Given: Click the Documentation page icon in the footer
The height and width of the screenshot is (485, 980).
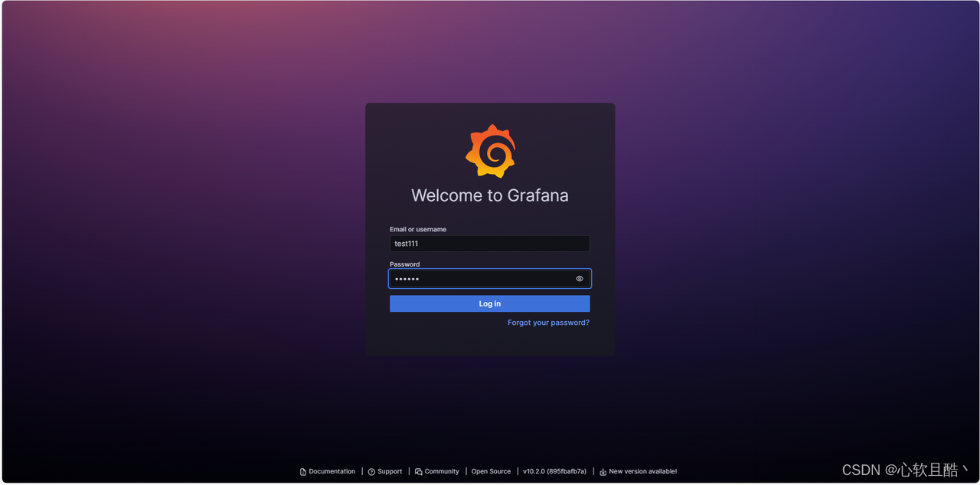Looking at the screenshot, I should (x=302, y=471).
